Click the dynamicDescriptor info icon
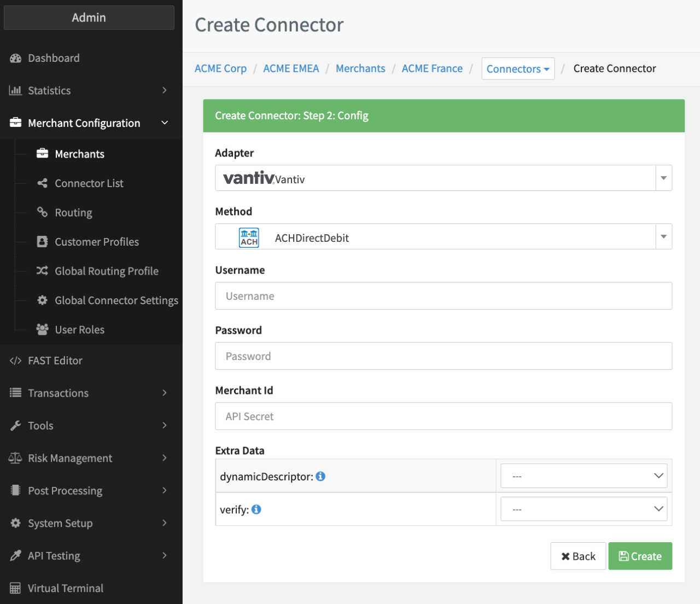 (x=320, y=476)
